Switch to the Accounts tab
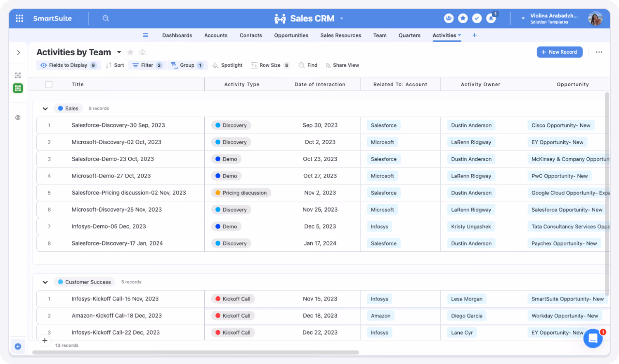The image size is (619, 364). [216, 35]
